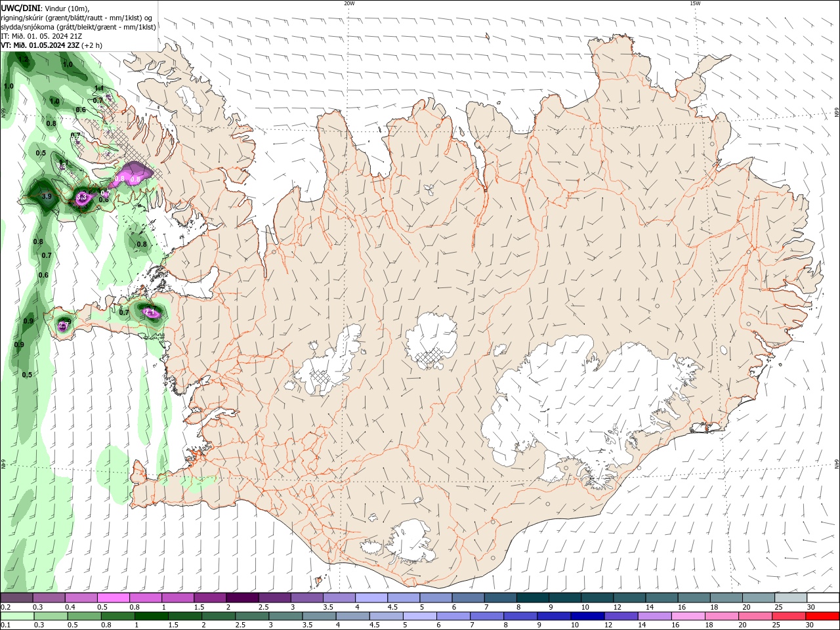
Task: Click the 20W longitude label
Action: point(349,3)
